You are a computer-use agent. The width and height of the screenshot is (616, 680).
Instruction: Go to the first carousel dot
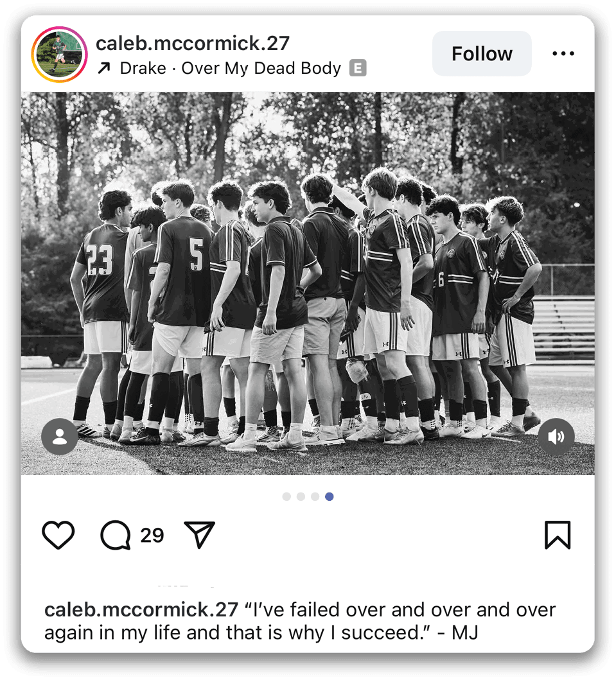click(x=286, y=496)
